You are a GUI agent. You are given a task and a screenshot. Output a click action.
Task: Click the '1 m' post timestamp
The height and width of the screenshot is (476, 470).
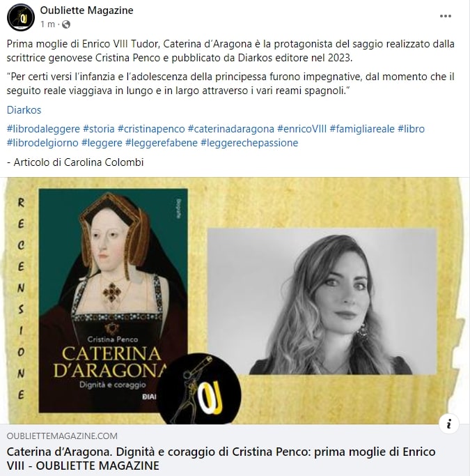[x=47, y=24]
